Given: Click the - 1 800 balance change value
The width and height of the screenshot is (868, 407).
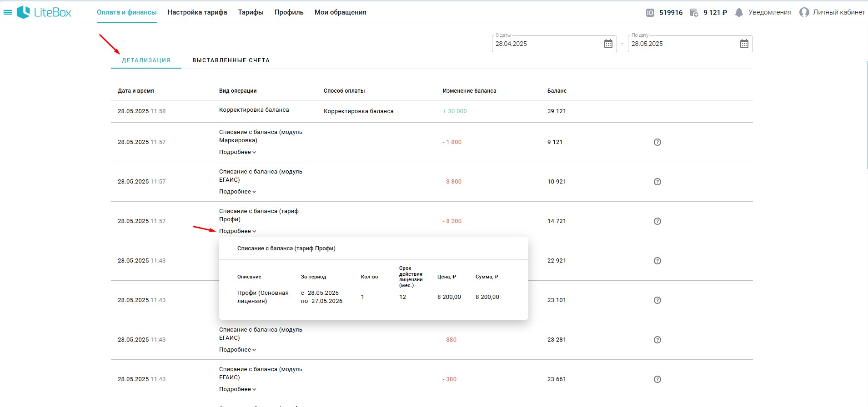Looking at the screenshot, I should pos(452,142).
